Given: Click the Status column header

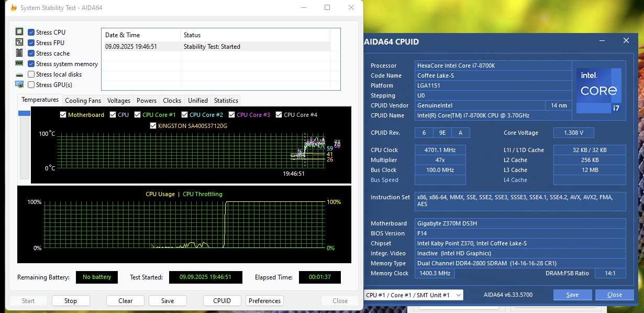Looking at the screenshot, I should (256, 35).
